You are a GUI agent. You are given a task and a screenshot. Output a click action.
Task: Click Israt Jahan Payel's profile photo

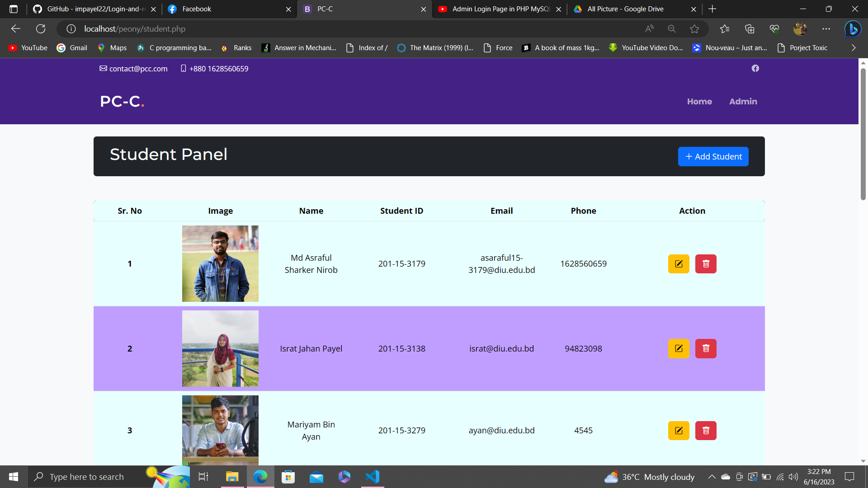coord(220,348)
